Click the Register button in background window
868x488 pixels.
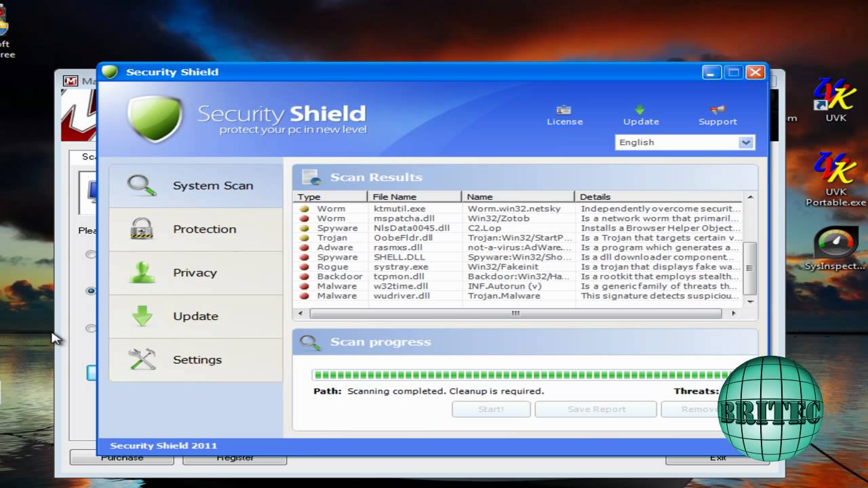tap(235, 458)
